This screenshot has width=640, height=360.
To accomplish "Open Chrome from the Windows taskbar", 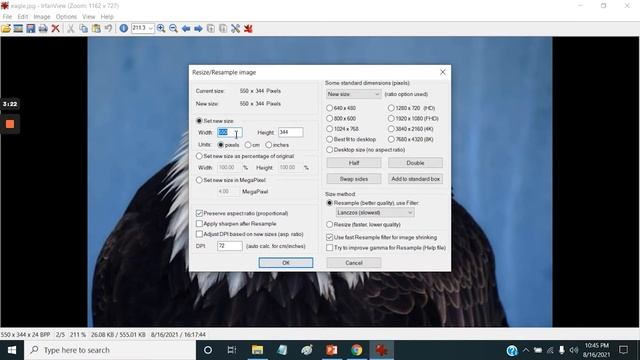I will tap(357, 350).
